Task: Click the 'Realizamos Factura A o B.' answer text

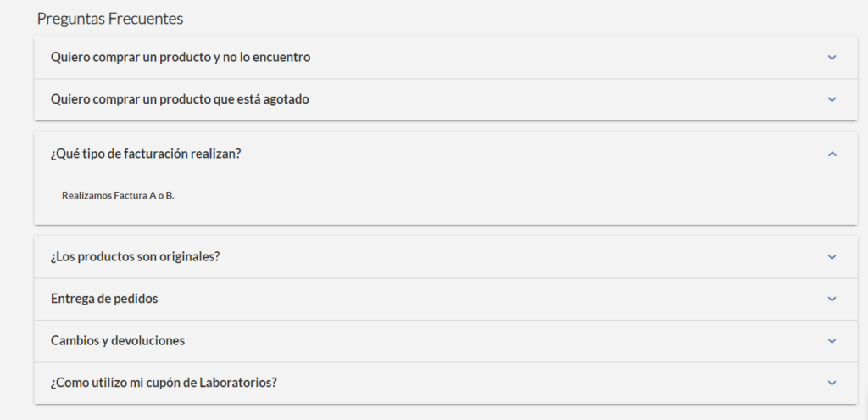Action: [118, 196]
